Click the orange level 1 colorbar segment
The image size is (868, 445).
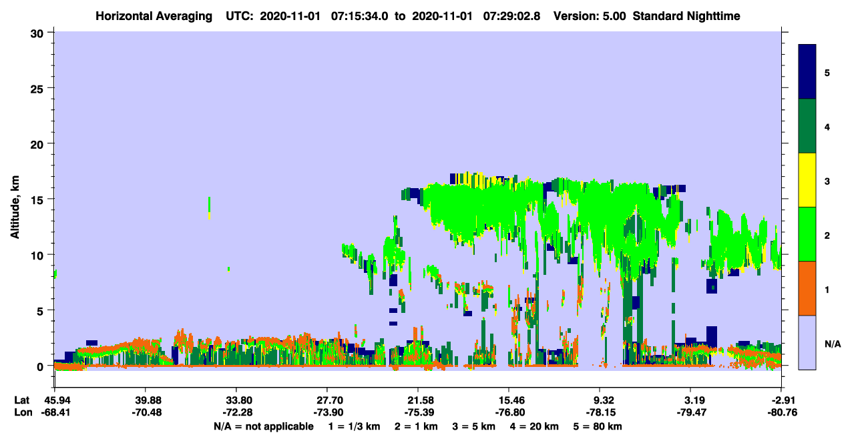click(807, 288)
